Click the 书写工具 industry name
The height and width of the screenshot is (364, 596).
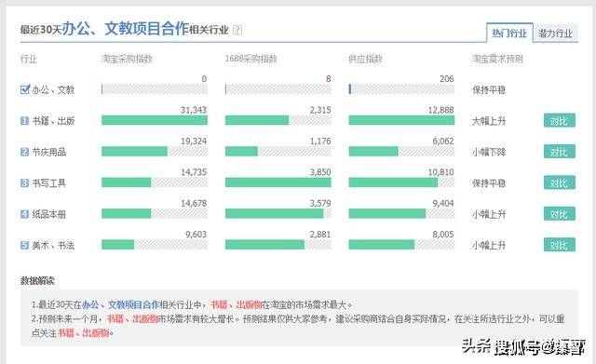point(49,183)
